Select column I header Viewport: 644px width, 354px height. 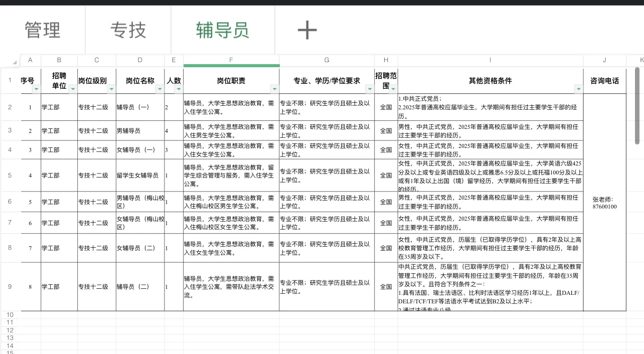click(491, 60)
